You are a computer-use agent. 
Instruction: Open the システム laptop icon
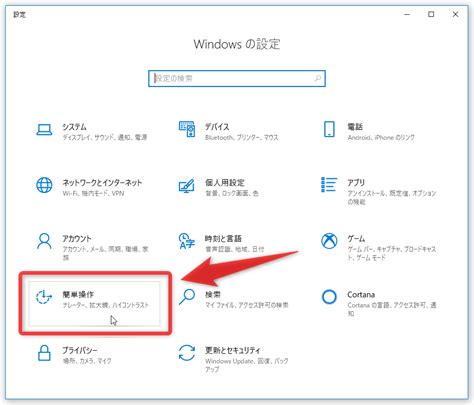44,130
